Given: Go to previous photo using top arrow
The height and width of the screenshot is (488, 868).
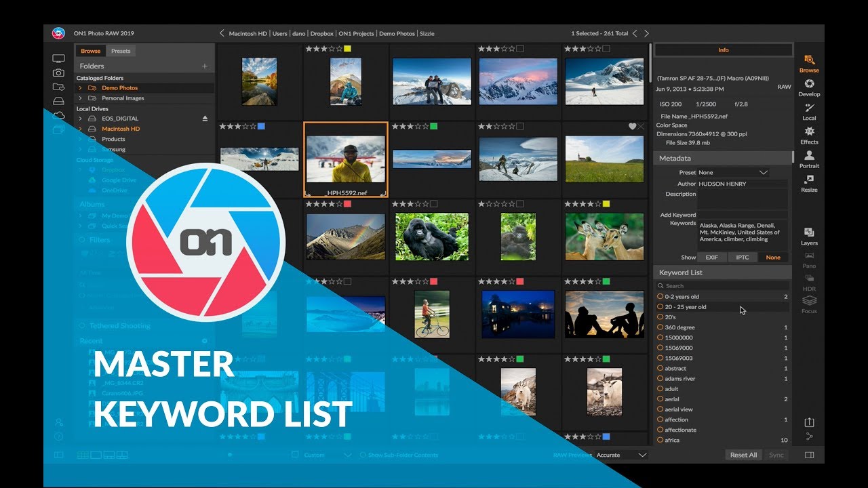Looking at the screenshot, I should [635, 33].
